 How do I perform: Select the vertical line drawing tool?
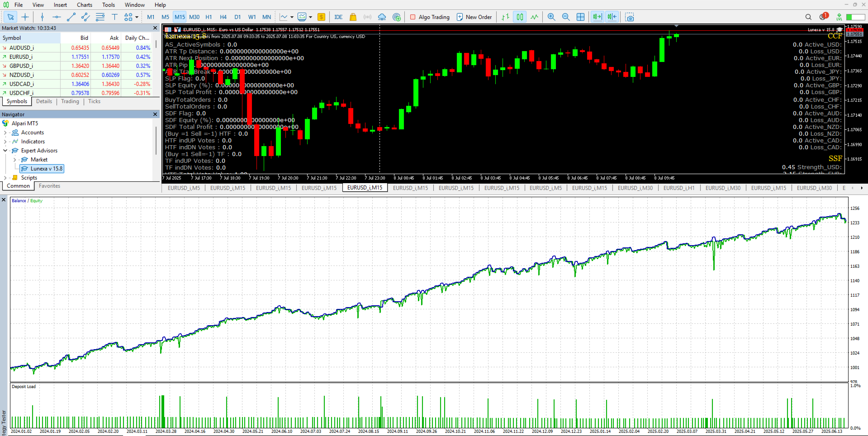42,17
